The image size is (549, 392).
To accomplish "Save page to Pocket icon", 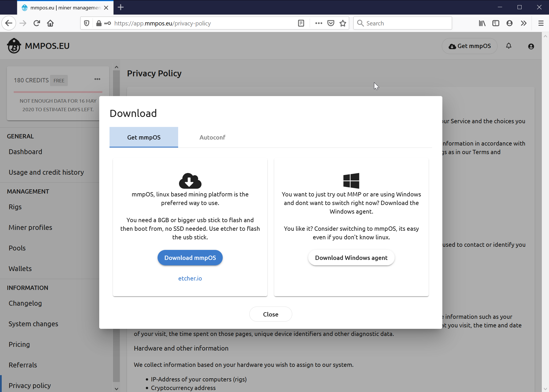I will [331, 23].
